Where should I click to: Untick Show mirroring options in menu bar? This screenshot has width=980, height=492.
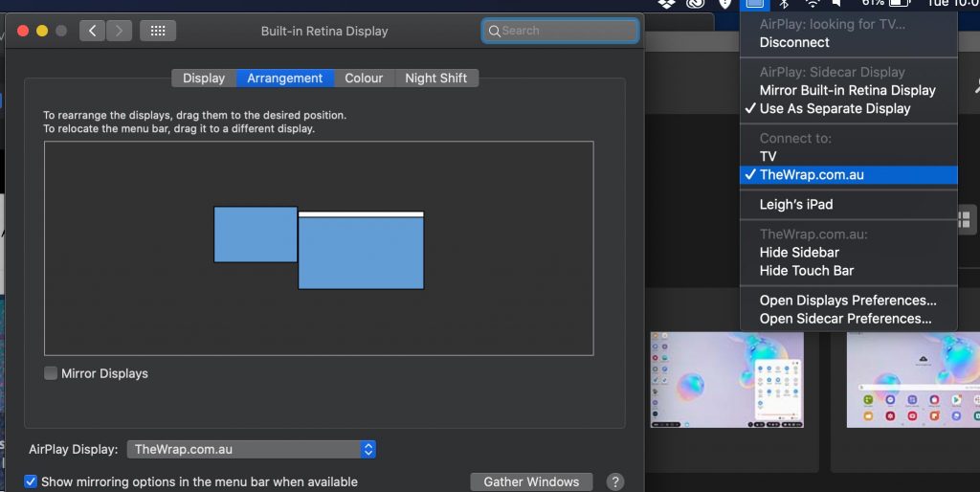[x=31, y=481]
